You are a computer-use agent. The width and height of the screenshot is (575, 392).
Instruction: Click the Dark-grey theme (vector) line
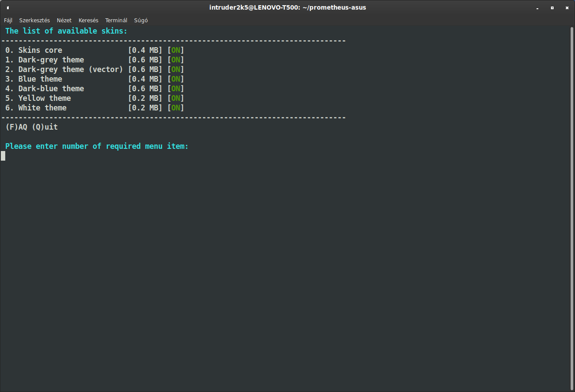click(95, 69)
